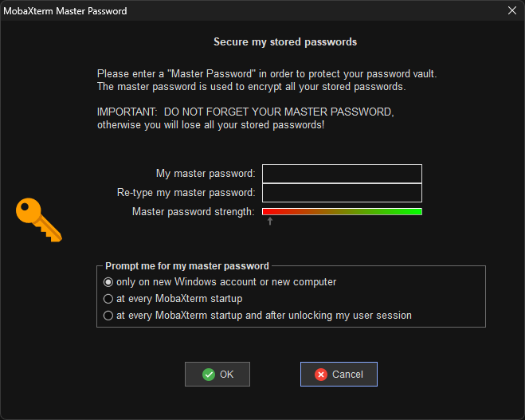Click the "My master password:" label

click(206, 174)
